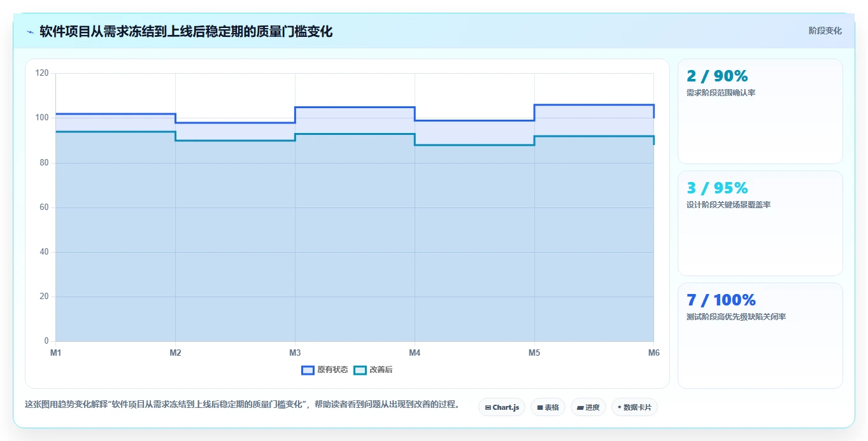Select the 数据卡片 tag
868x441 pixels.
(x=634, y=407)
